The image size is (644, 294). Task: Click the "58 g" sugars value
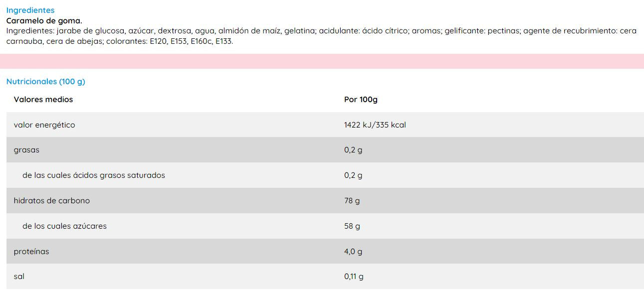click(x=352, y=226)
